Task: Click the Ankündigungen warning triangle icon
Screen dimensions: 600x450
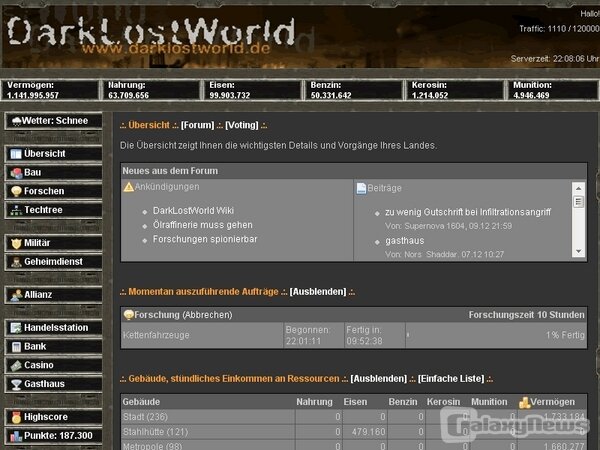Action: tap(129, 187)
